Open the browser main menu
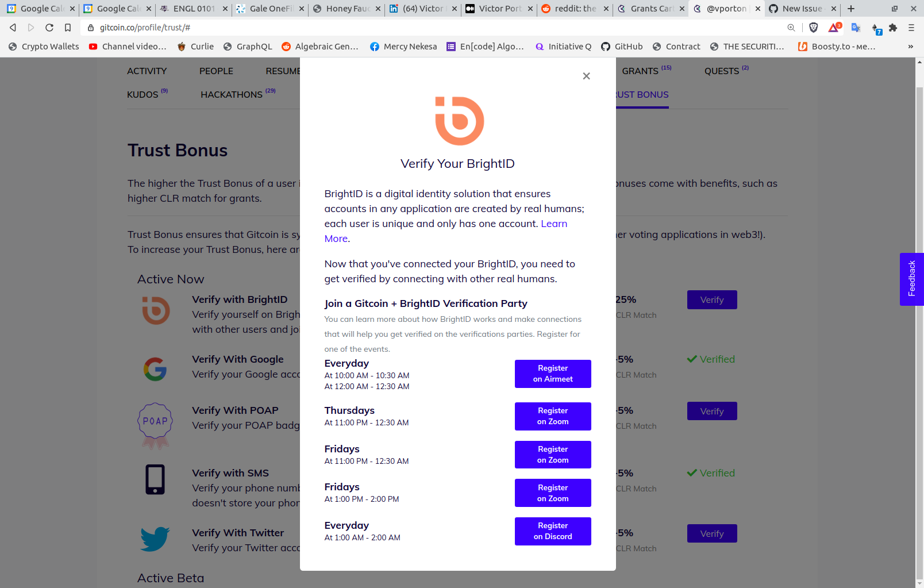924x588 pixels. 911,28
